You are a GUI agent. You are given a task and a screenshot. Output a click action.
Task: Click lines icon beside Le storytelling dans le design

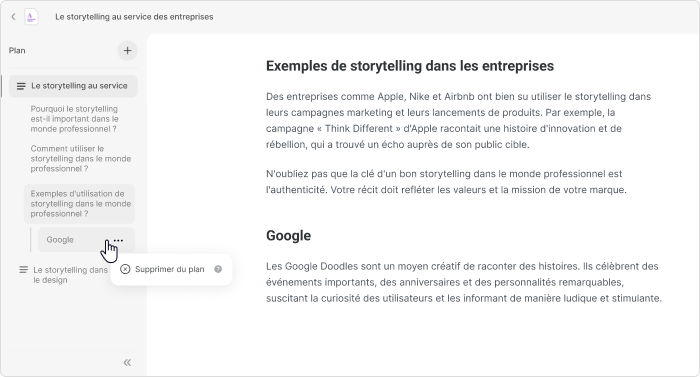pos(23,270)
